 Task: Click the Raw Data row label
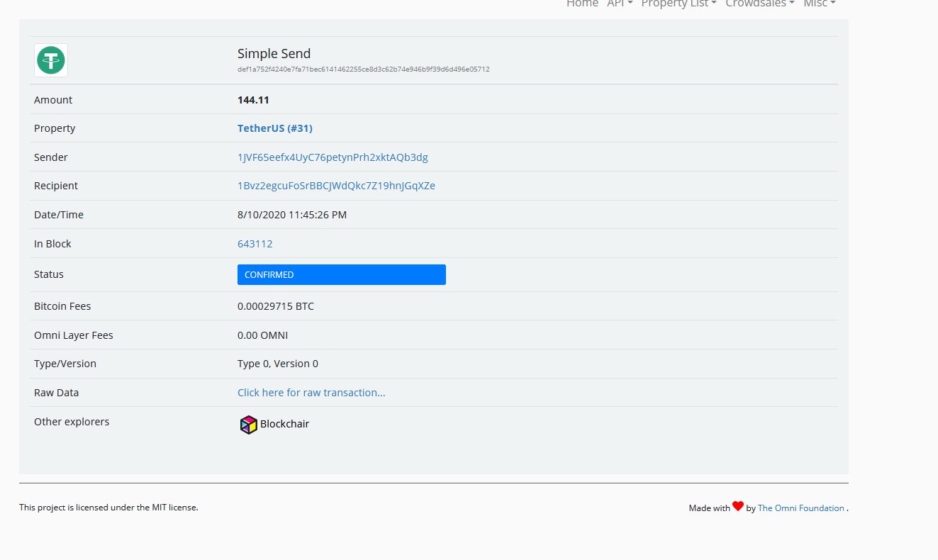[x=57, y=393]
